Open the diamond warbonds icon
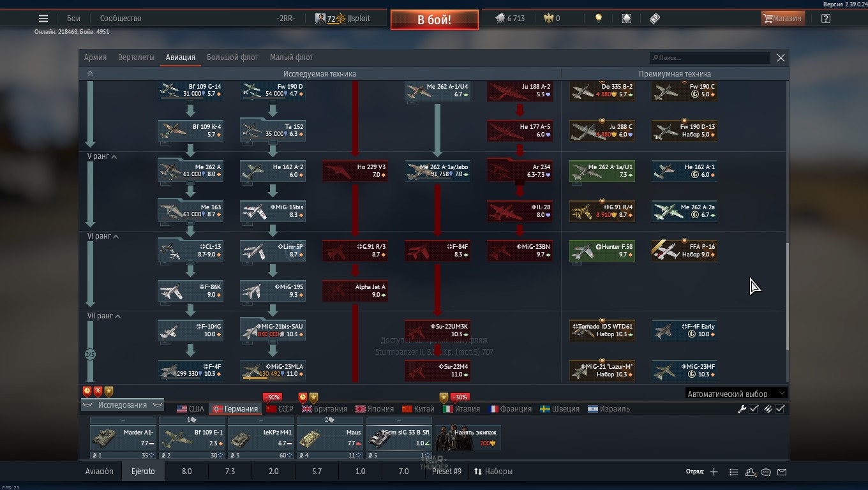Image resolution: width=868 pixels, height=490 pixels. [627, 19]
